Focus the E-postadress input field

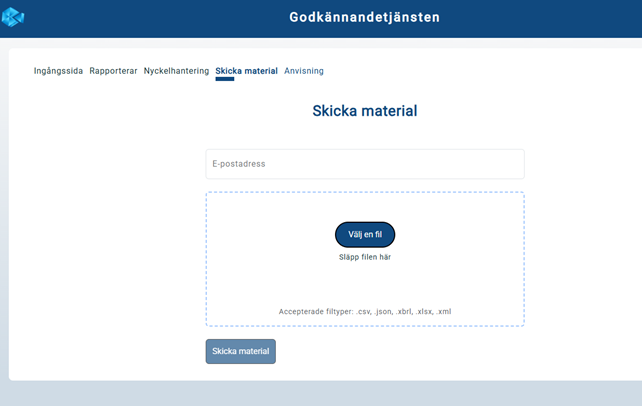[365, 164]
